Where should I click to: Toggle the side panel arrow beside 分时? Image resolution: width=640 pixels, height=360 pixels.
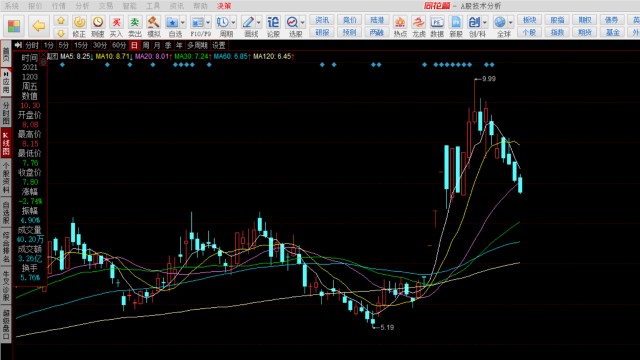tap(18, 45)
